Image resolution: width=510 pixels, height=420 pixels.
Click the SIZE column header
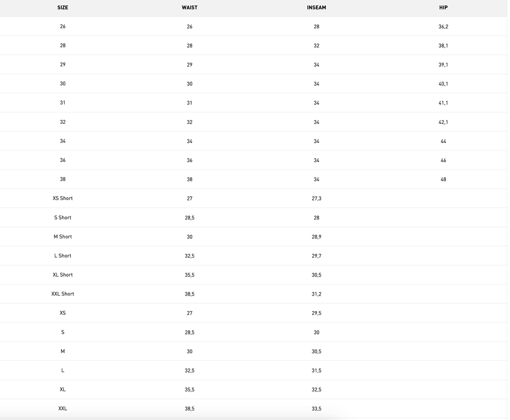tap(62, 7)
